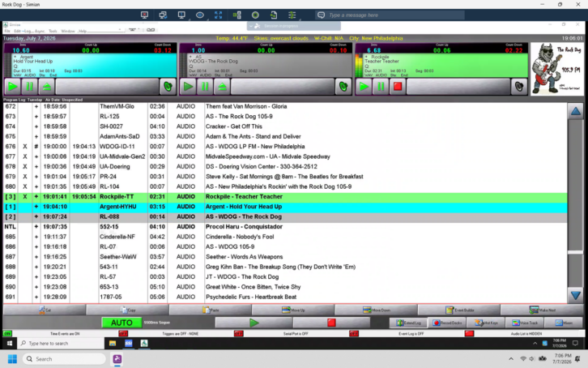Open the Help menu
This screenshot has width=588, height=368.
(x=83, y=31)
